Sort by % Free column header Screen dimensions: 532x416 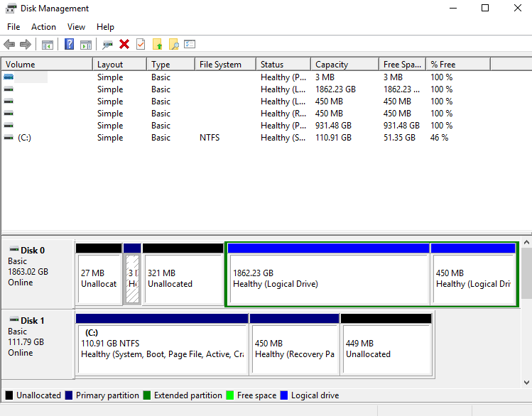click(x=458, y=64)
